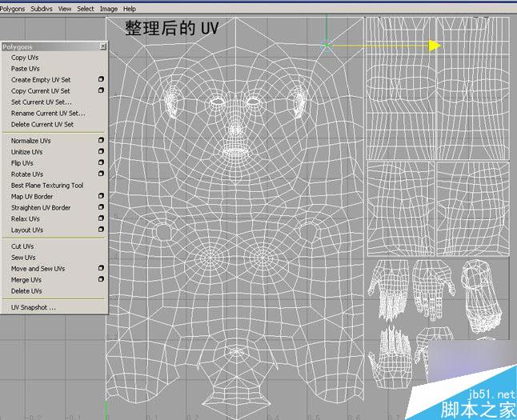Open the Select menu
This screenshot has width=517, height=420.
tap(86, 9)
